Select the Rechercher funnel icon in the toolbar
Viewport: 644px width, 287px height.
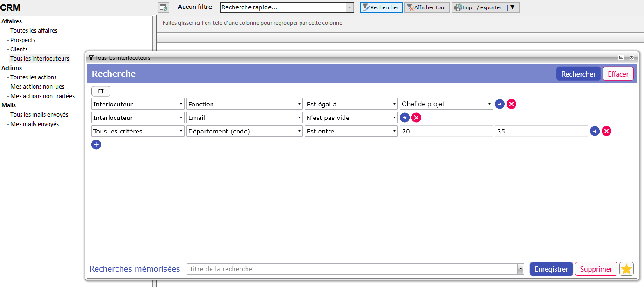(x=365, y=7)
